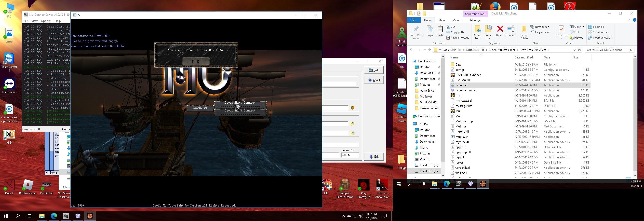Open History for the selected file
This screenshot has height=221, width=644.
click(x=577, y=38)
